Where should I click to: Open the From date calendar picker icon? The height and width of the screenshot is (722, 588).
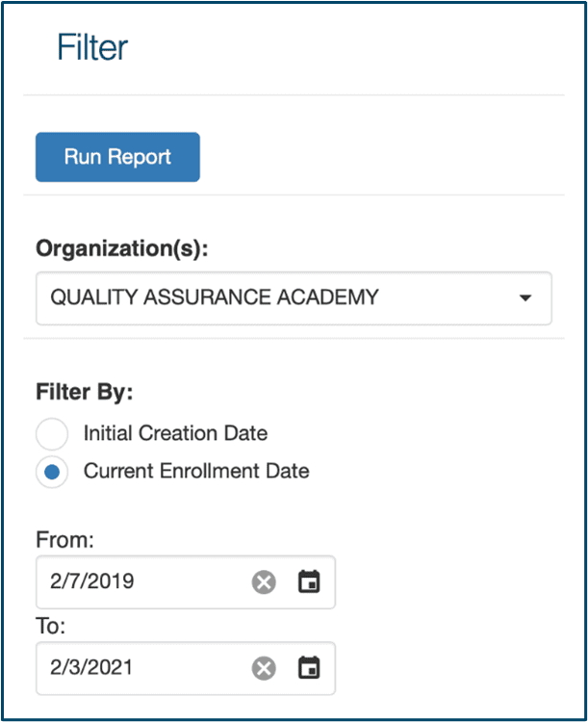(309, 581)
